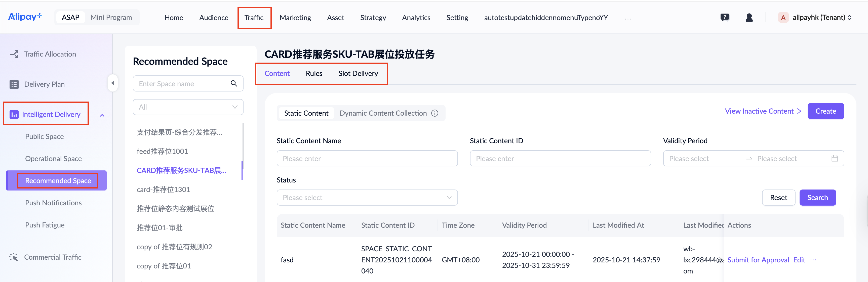The height and width of the screenshot is (282, 868).
Task: Collapse the sidebar with the left arrow handle
Action: click(x=113, y=83)
